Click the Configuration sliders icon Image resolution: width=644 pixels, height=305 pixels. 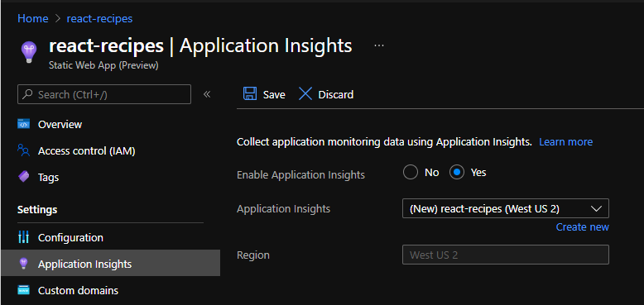click(24, 237)
